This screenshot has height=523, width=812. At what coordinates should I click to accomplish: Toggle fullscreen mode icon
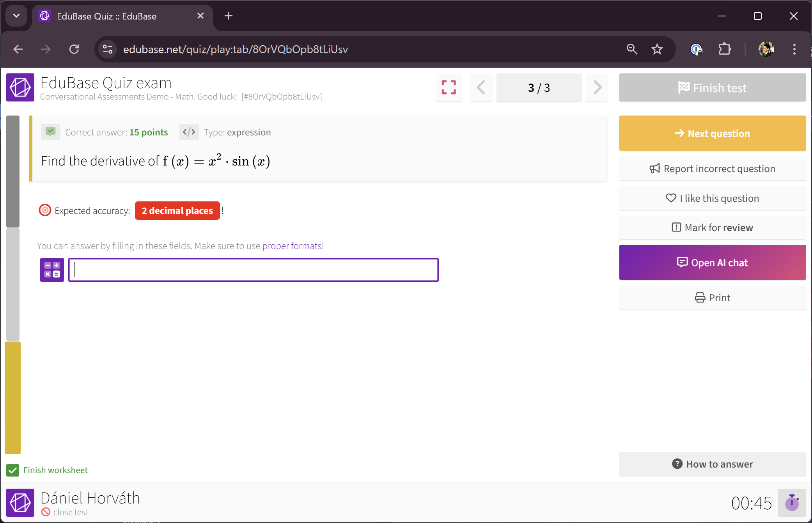(449, 87)
